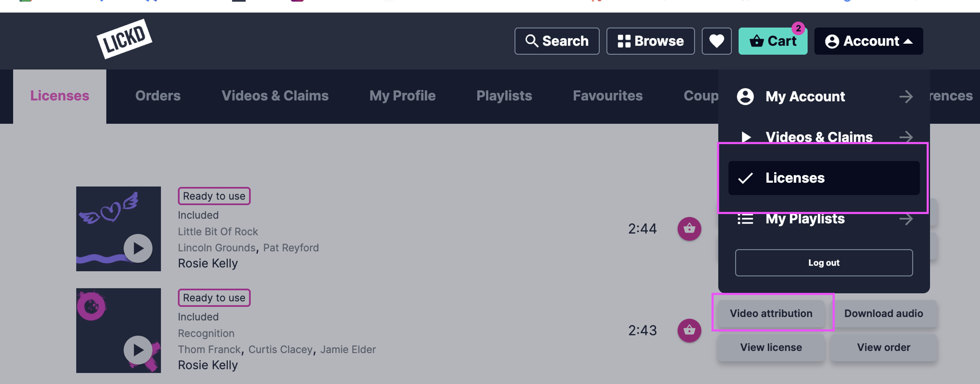This screenshot has height=384, width=980.
Task: Open the favourites heart icon
Action: pos(716,41)
